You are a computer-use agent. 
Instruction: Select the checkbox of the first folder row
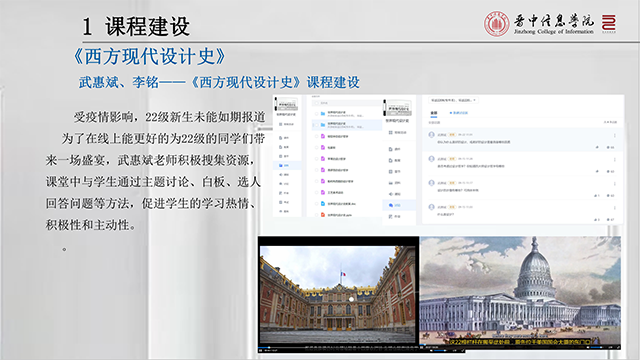(x=316, y=113)
